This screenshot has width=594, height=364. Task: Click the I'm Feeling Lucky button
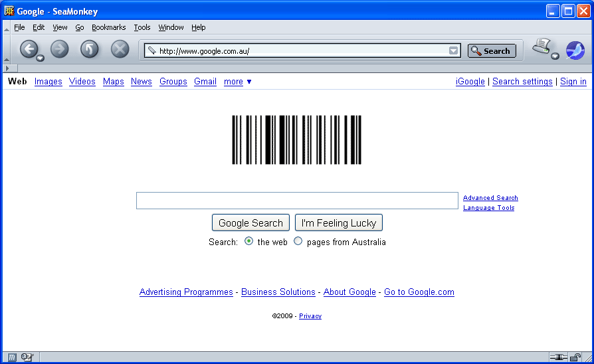tap(339, 223)
